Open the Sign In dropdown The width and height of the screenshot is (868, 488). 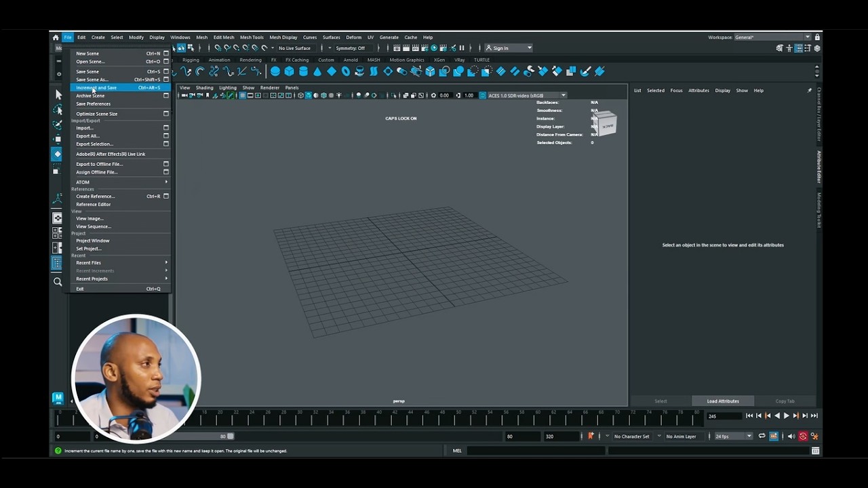pos(509,48)
